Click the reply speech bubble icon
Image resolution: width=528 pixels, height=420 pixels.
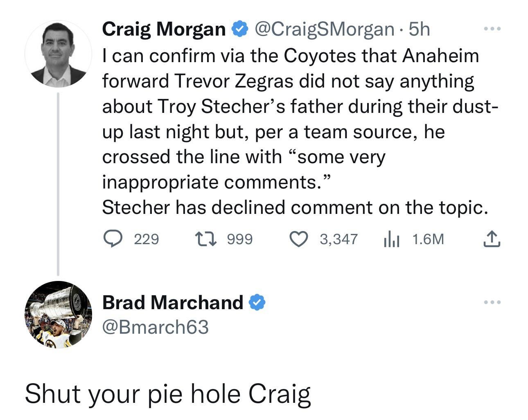[x=110, y=239]
